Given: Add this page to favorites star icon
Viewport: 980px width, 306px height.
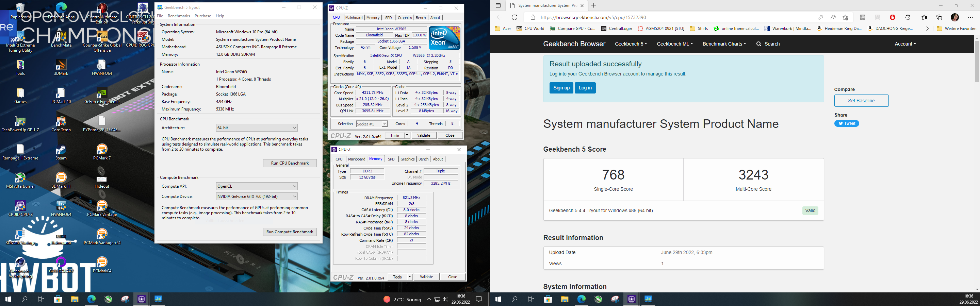Looking at the screenshot, I should click(x=845, y=17).
